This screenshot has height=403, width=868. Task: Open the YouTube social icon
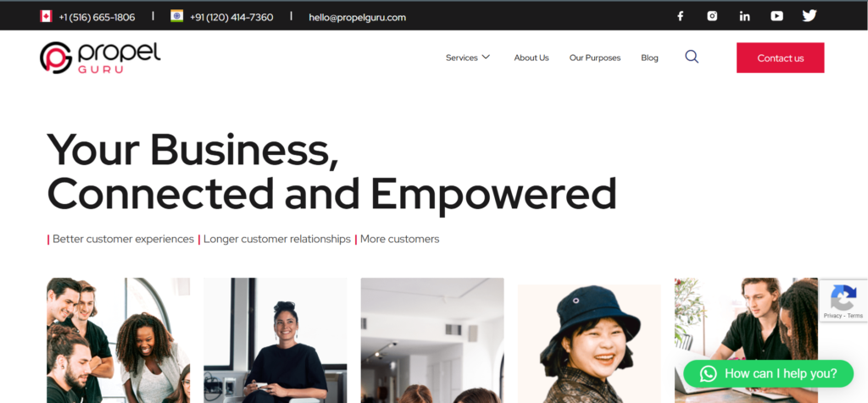pyautogui.click(x=776, y=16)
